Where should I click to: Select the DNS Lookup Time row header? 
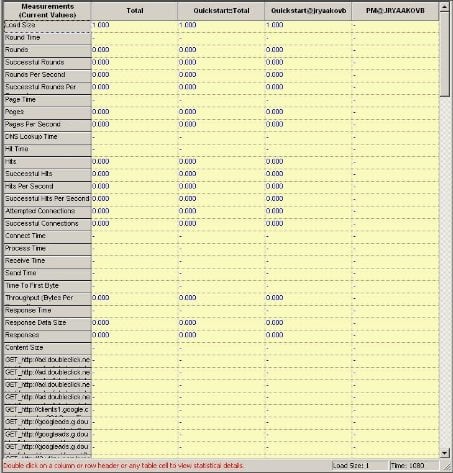tap(47, 138)
